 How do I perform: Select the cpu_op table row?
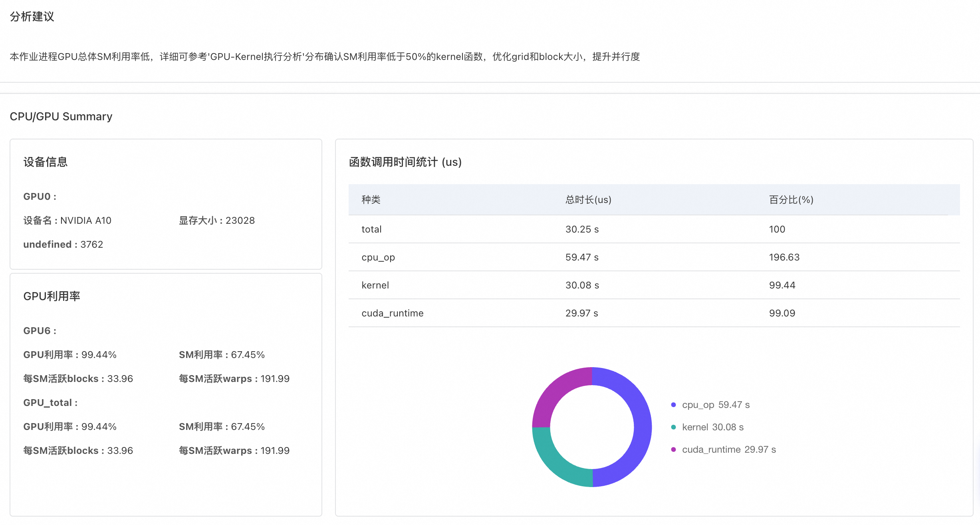click(x=378, y=257)
